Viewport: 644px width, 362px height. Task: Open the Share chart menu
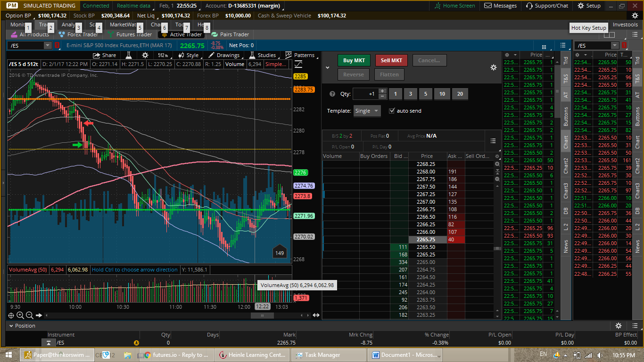[x=105, y=55]
